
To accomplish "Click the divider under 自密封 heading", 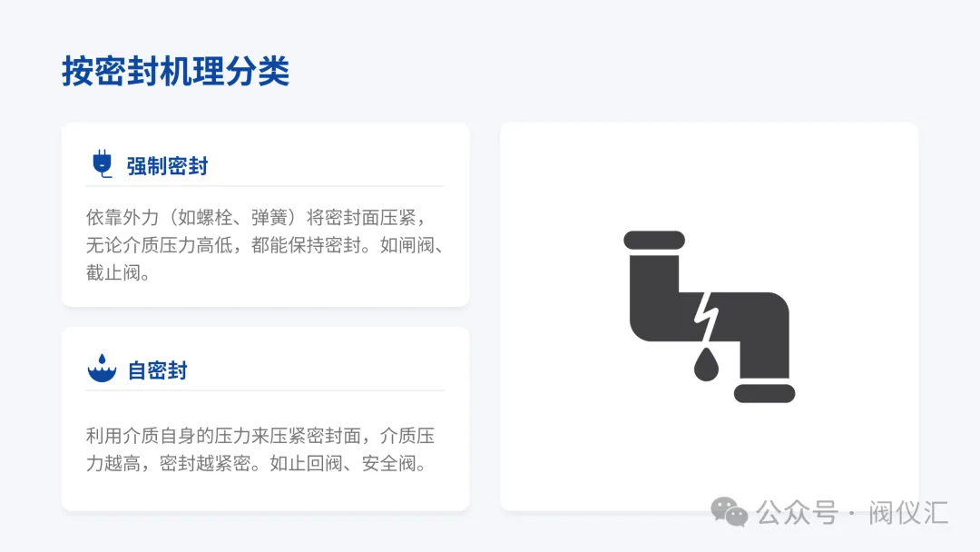I will [265, 390].
